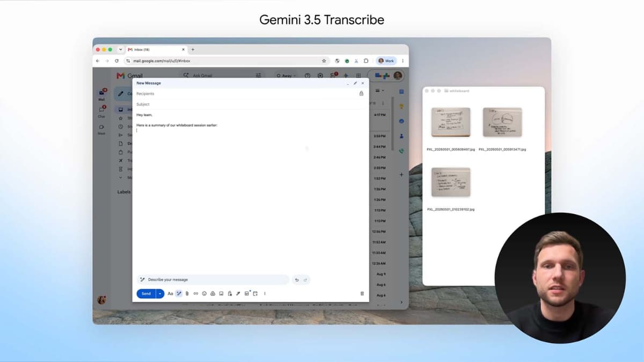Undo the generated draft
Screen dimensions: 644x362
click(x=297, y=280)
